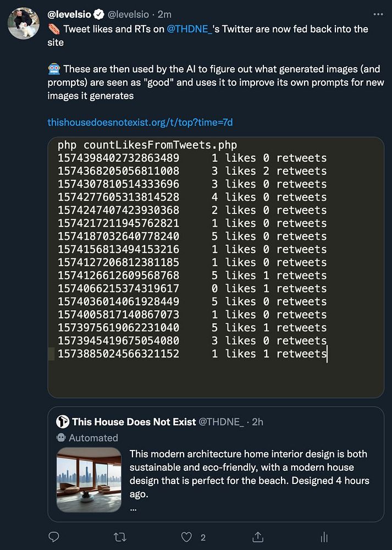
Task: Open the terminal output screenshot image
Action: point(216,267)
